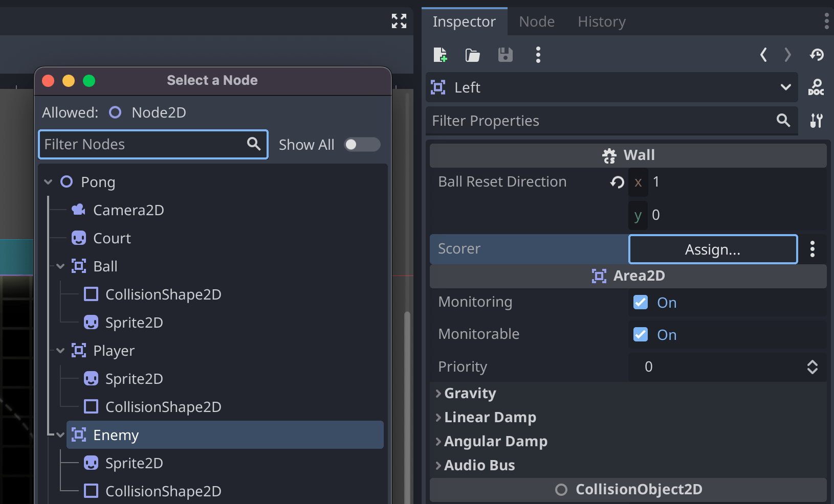The image size is (834, 504).
Task: Switch to the History tab
Action: click(602, 21)
